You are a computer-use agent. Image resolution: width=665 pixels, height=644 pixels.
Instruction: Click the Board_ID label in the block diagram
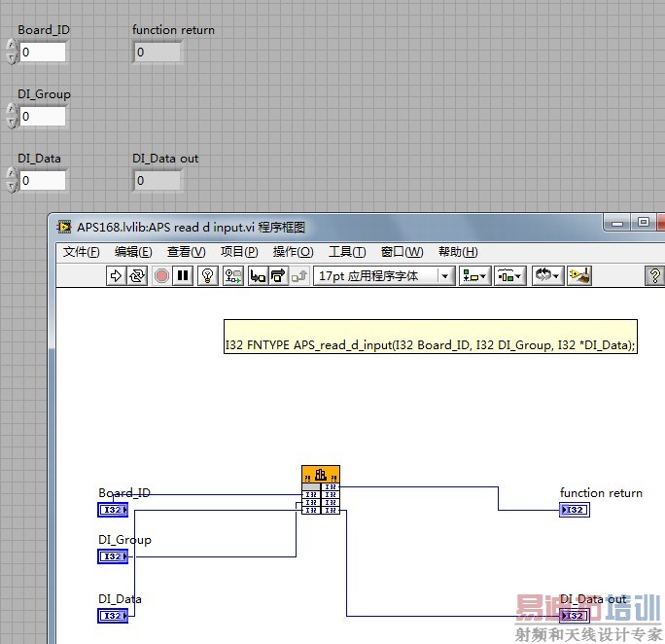coord(124,493)
